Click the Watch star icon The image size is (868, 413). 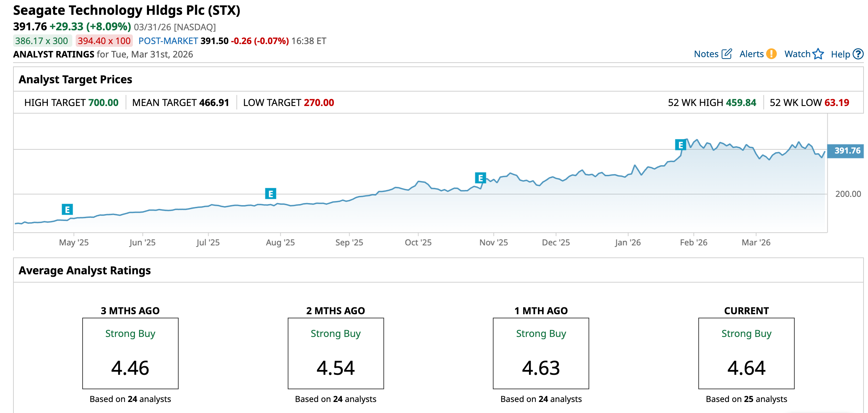[x=818, y=54]
